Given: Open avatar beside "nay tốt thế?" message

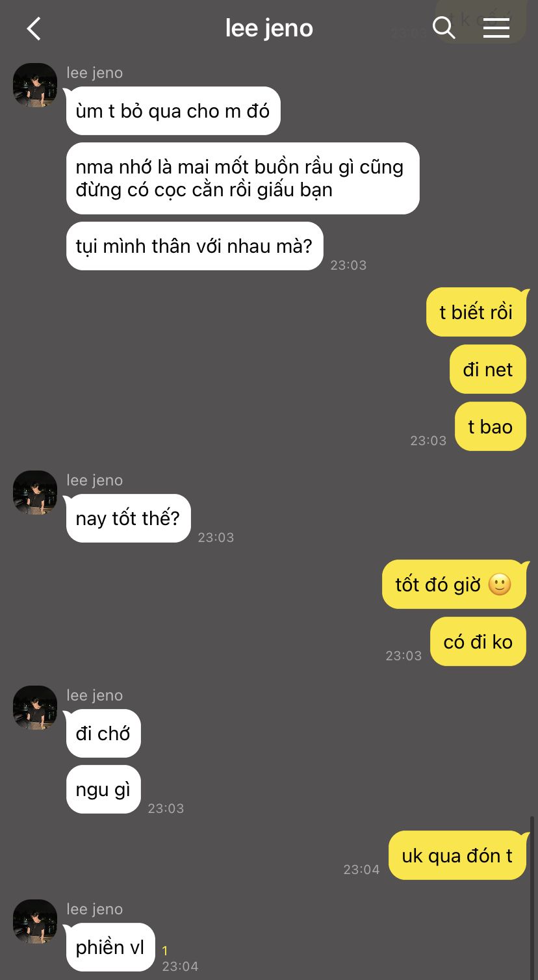Looking at the screenshot, I should coord(35,493).
